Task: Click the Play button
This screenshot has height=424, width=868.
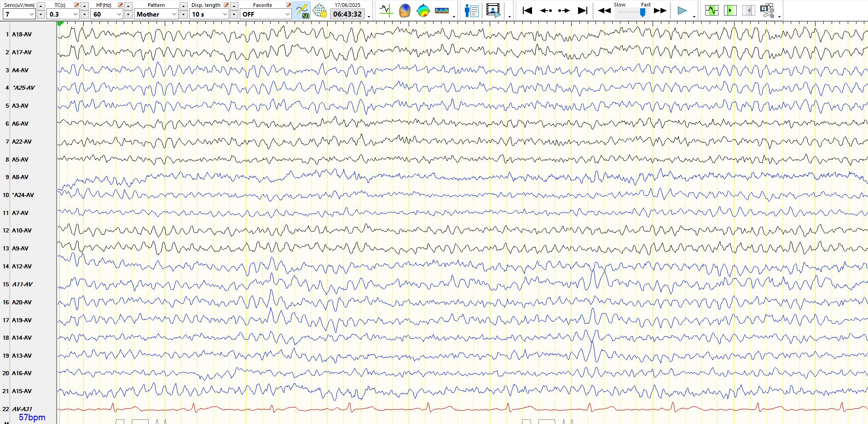Action: click(x=682, y=10)
